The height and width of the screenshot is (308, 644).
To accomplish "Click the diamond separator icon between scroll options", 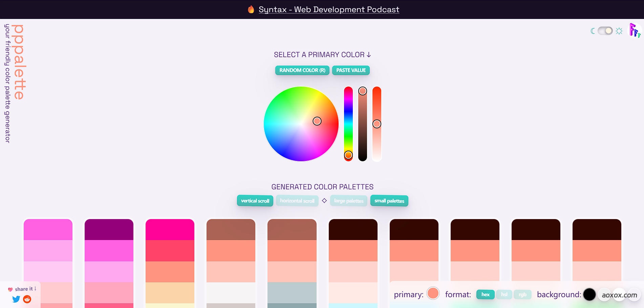I will click(324, 201).
